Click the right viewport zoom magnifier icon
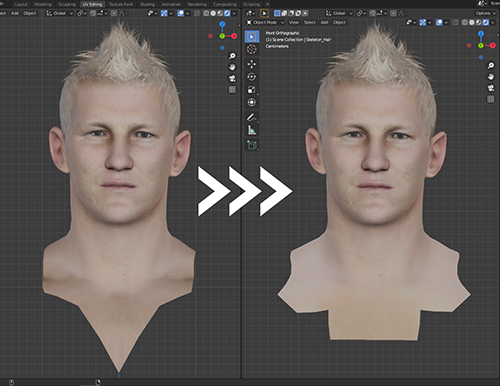The width and height of the screenshot is (500, 386). (x=491, y=66)
